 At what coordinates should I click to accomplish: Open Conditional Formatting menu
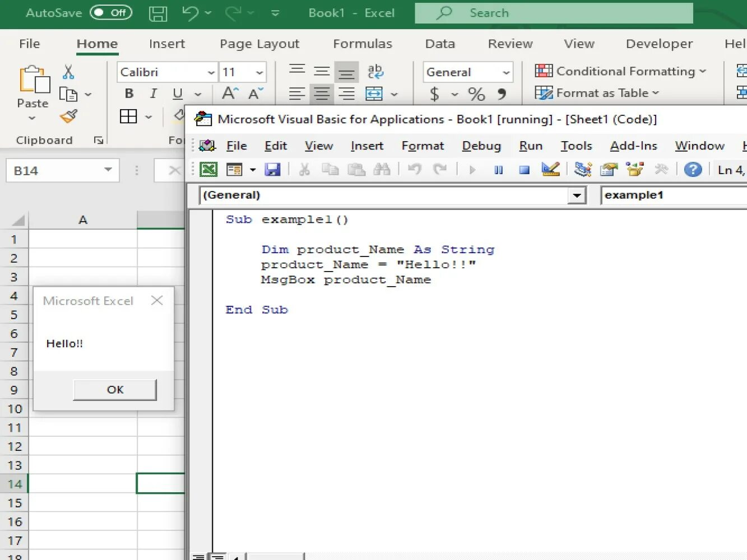620,71
